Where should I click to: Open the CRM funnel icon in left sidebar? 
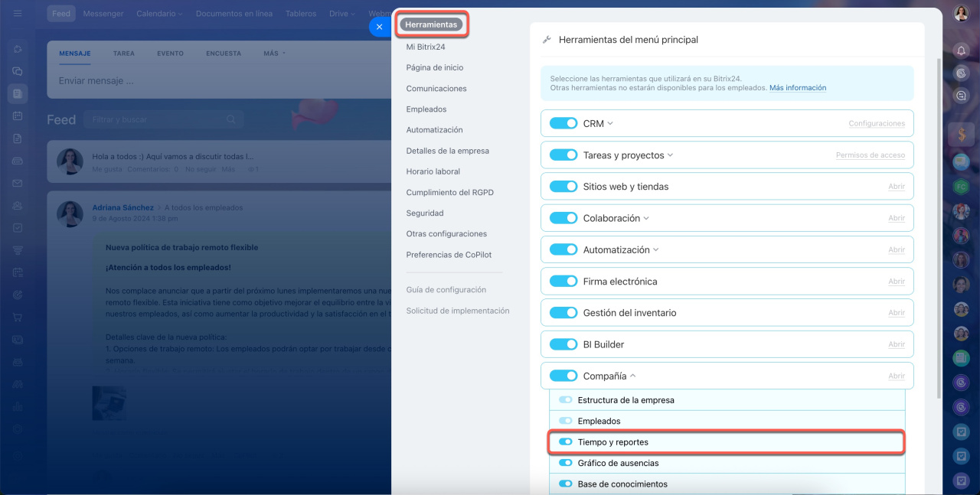click(17, 250)
